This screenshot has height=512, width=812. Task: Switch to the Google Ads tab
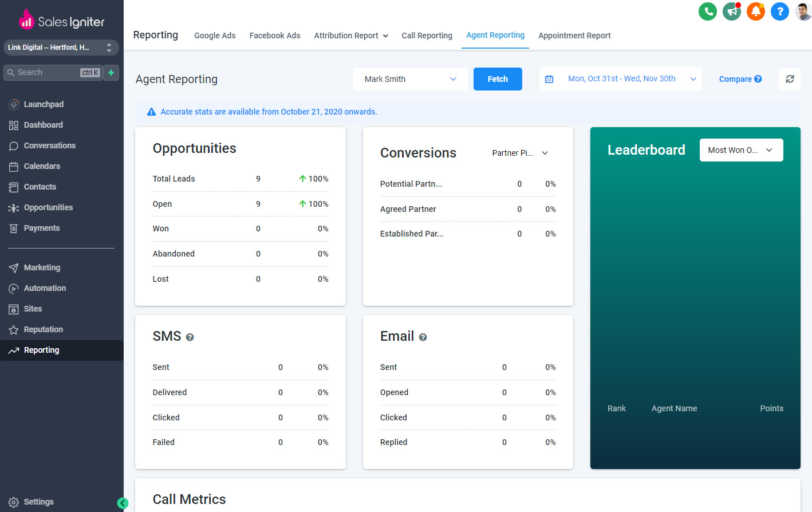pos(215,36)
